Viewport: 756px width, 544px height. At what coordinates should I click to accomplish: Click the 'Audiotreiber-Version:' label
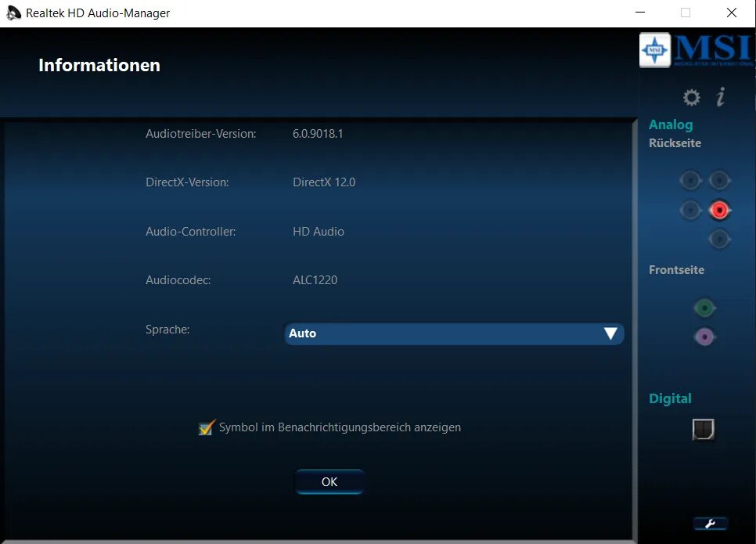click(200, 134)
